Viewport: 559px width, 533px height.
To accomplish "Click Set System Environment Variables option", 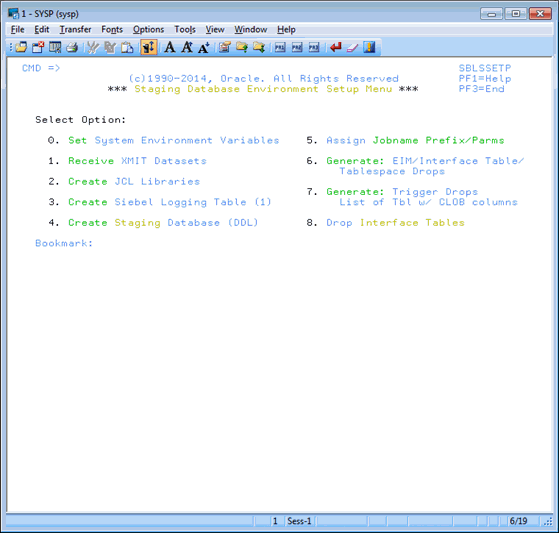I will pyautogui.click(x=174, y=140).
